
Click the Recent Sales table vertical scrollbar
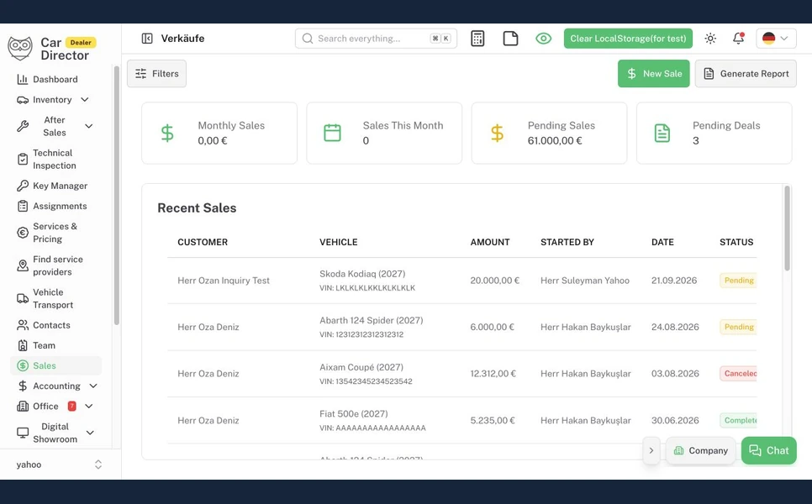point(787,228)
